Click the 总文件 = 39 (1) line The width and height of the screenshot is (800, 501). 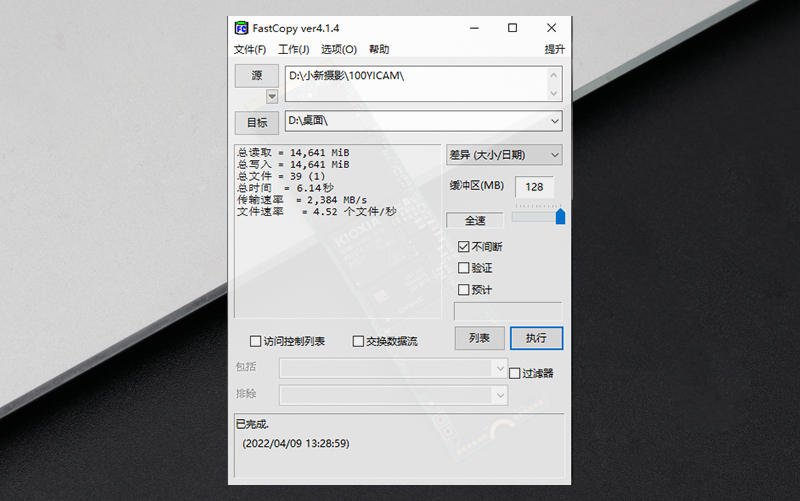pyautogui.click(x=281, y=176)
